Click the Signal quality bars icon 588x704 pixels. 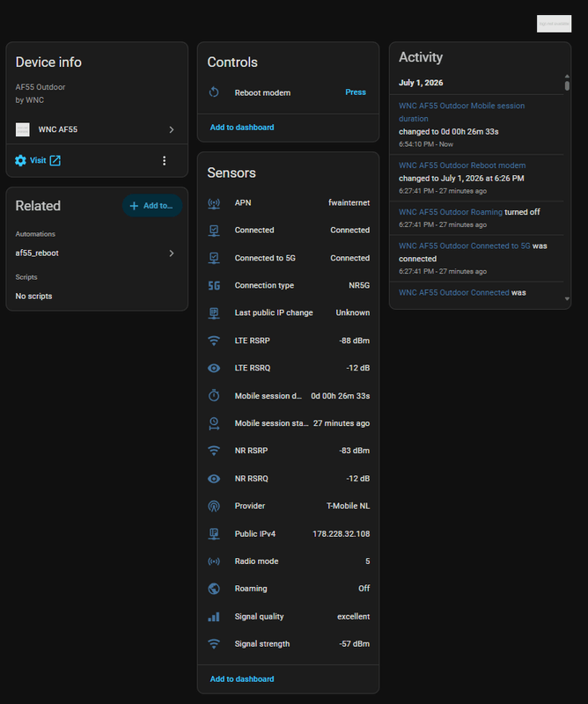coord(214,617)
